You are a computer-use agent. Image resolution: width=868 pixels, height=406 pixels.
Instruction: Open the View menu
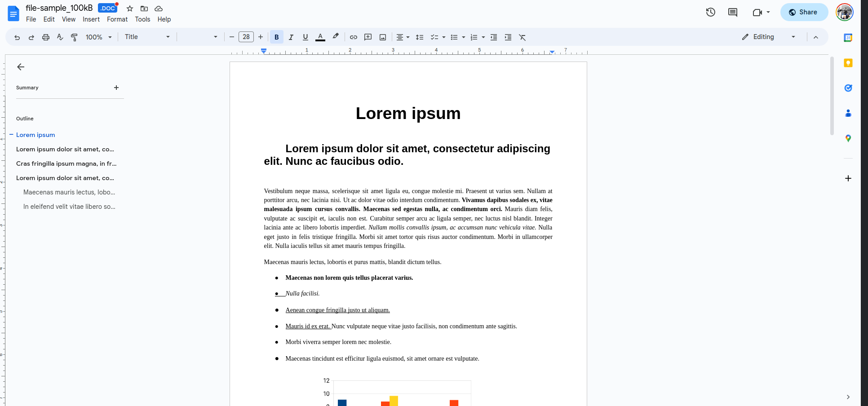click(x=69, y=19)
